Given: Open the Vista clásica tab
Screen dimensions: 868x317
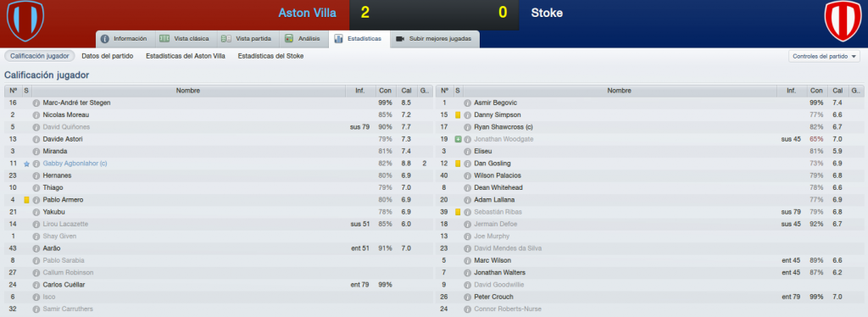Looking at the screenshot, I should (184, 39).
